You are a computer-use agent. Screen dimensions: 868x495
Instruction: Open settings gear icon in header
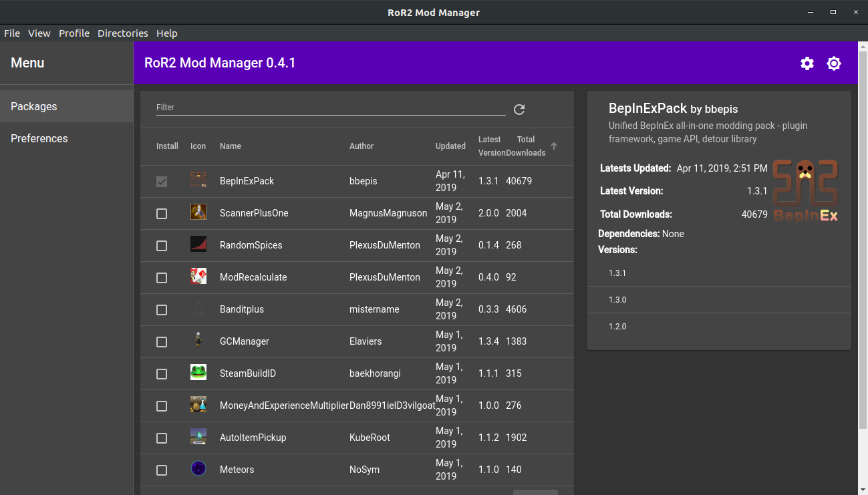(x=807, y=63)
